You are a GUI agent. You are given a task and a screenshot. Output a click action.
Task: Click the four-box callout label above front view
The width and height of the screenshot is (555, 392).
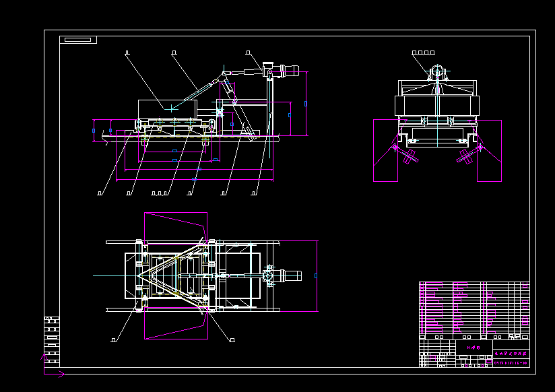tap(423, 52)
